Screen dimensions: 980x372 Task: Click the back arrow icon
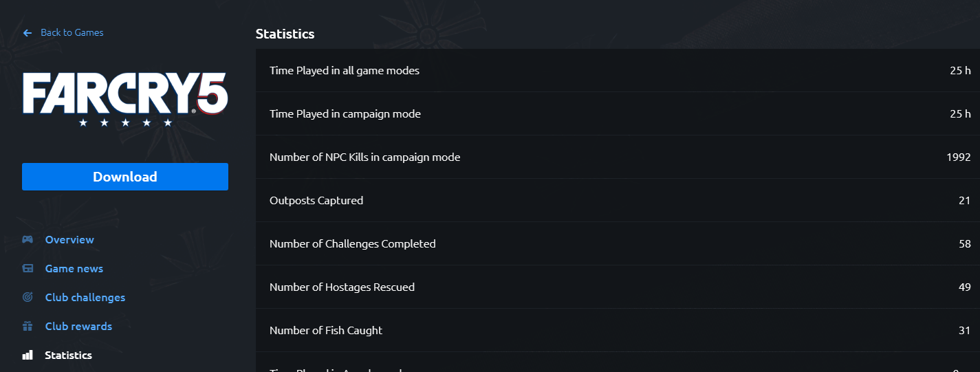click(28, 33)
